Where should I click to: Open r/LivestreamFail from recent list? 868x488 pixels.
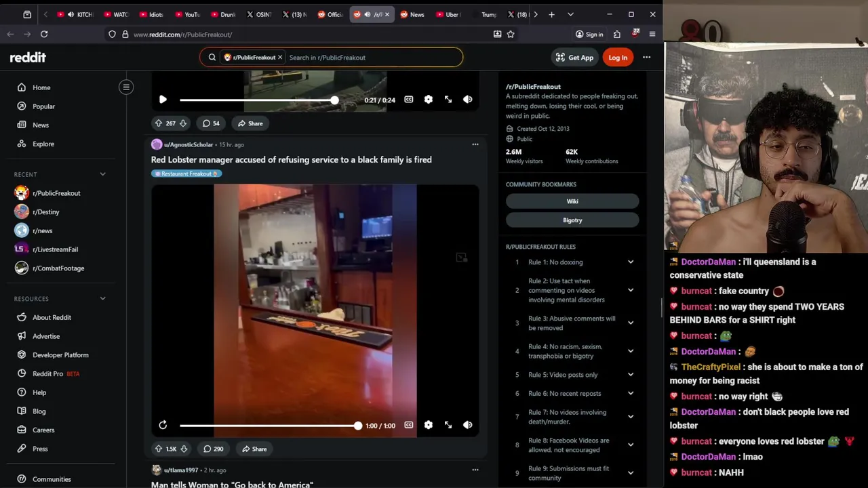click(55, 249)
